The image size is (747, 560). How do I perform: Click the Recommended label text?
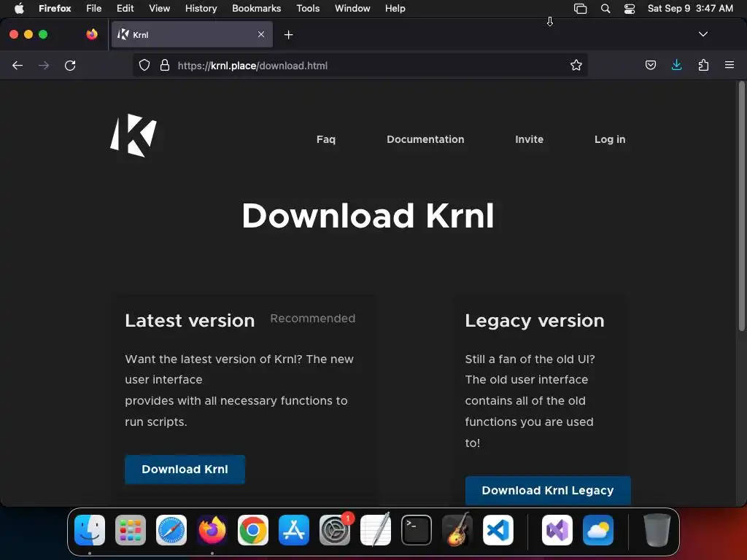[312, 319]
